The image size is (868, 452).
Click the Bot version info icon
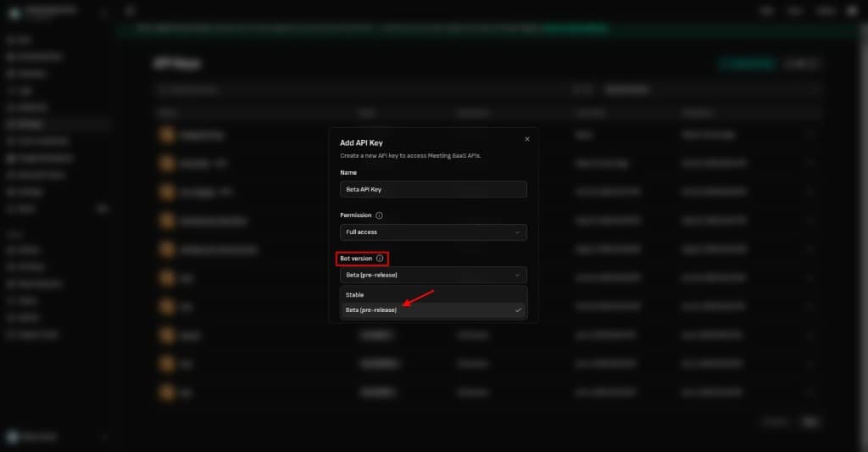380,259
